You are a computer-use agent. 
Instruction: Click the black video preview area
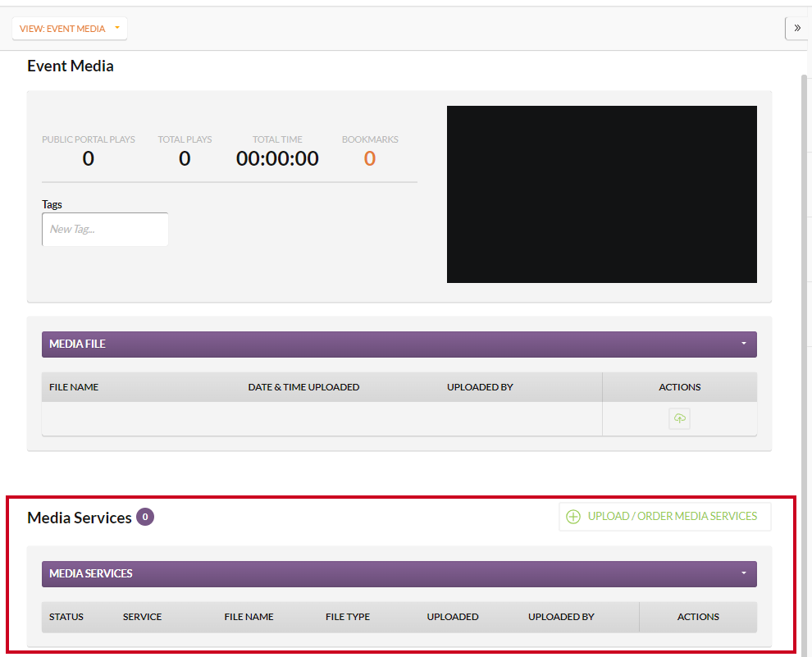click(x=602, y=194)
